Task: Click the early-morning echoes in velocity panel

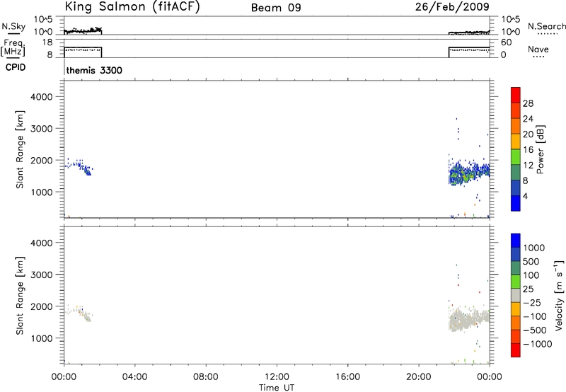Action: 79,313
